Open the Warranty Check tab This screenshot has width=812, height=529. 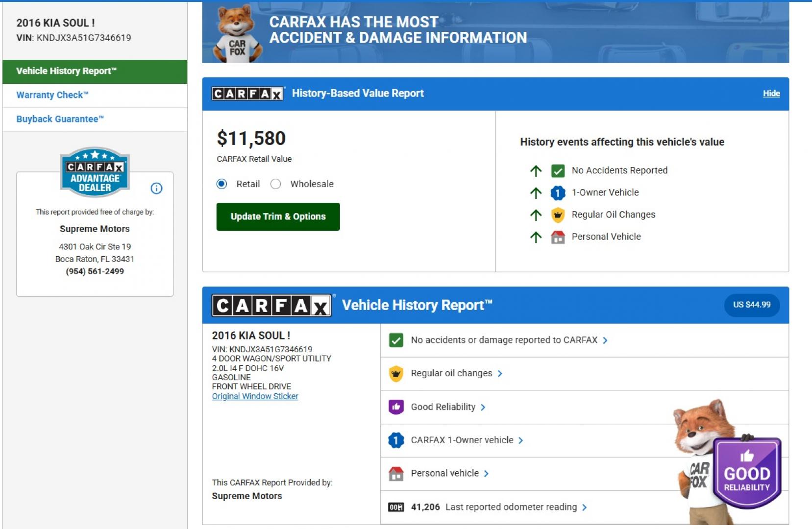52,95
